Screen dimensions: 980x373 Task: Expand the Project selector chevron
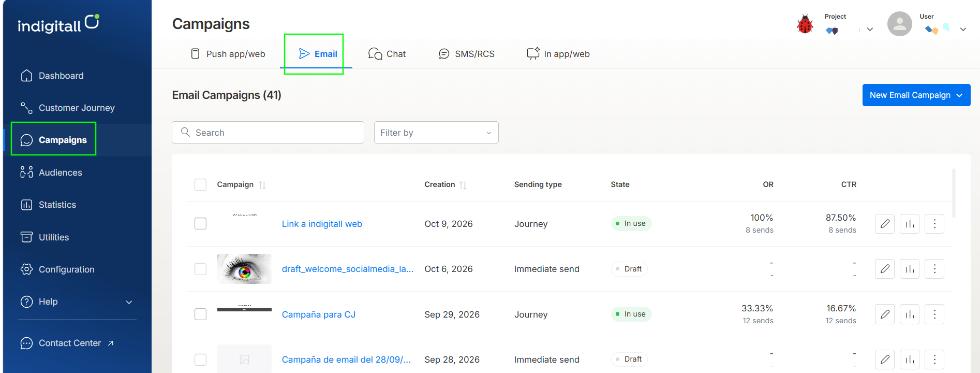(870, 30)
